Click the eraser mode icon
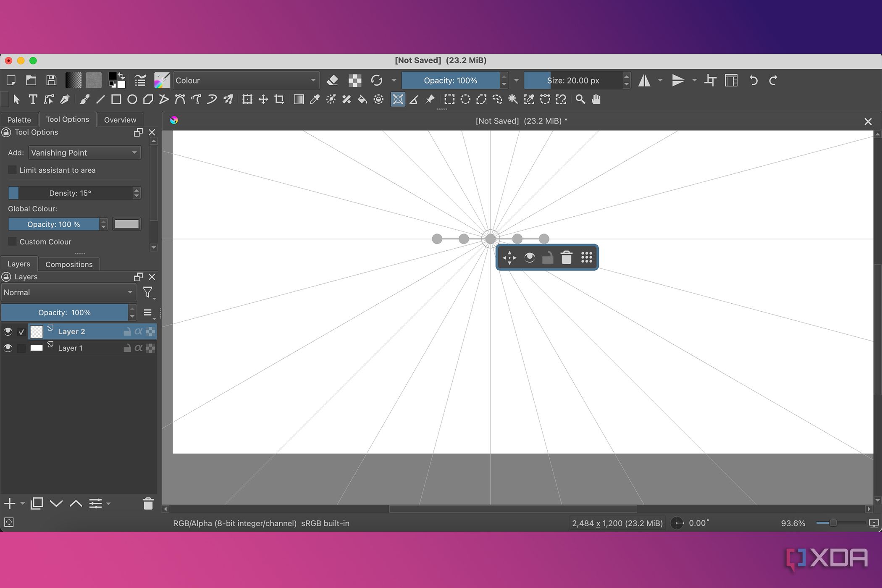The image size is (882, 588). coord(332,80)
